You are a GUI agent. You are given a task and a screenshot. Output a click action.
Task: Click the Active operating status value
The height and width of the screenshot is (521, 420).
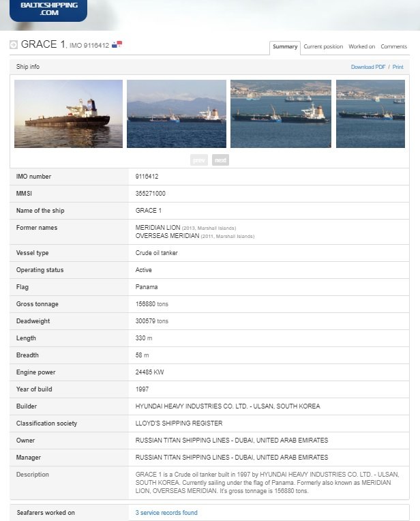[144, 270]
